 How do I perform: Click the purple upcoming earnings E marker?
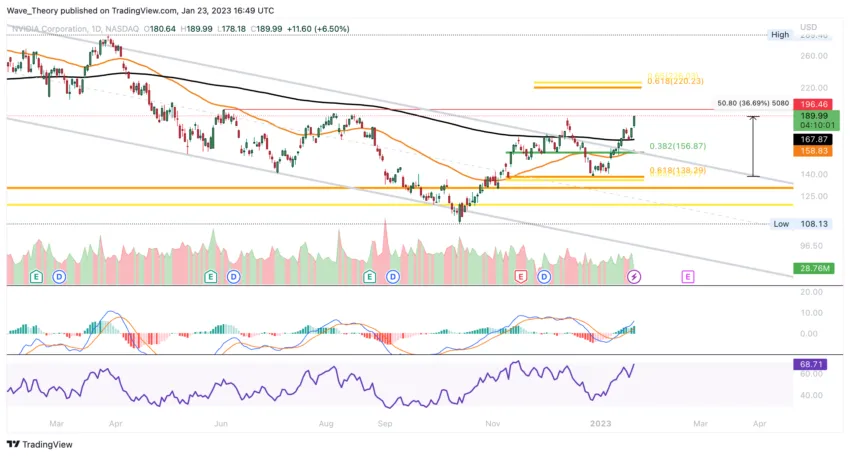(x=687, y=277)
